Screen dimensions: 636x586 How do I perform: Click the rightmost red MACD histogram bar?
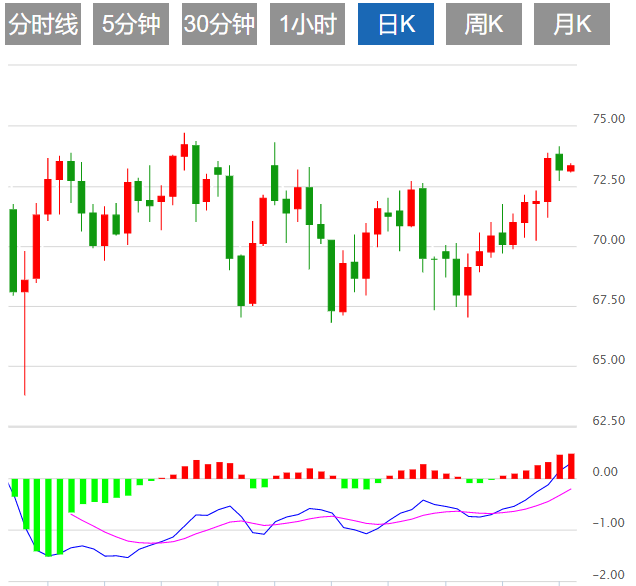point(571,466)
